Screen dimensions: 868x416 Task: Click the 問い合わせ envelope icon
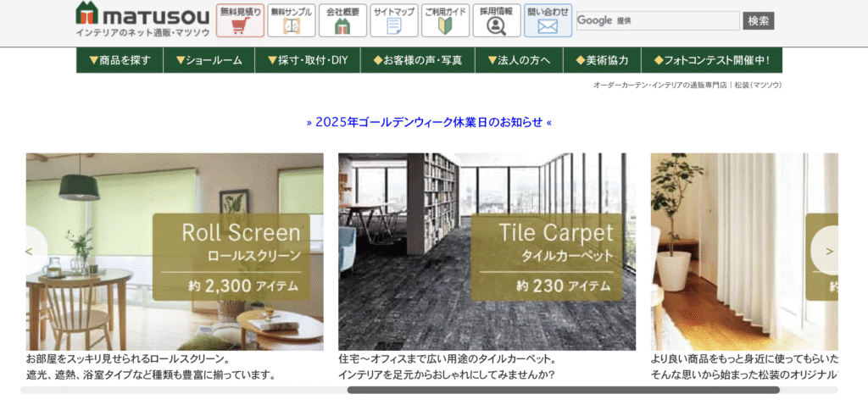coord(548,20)
